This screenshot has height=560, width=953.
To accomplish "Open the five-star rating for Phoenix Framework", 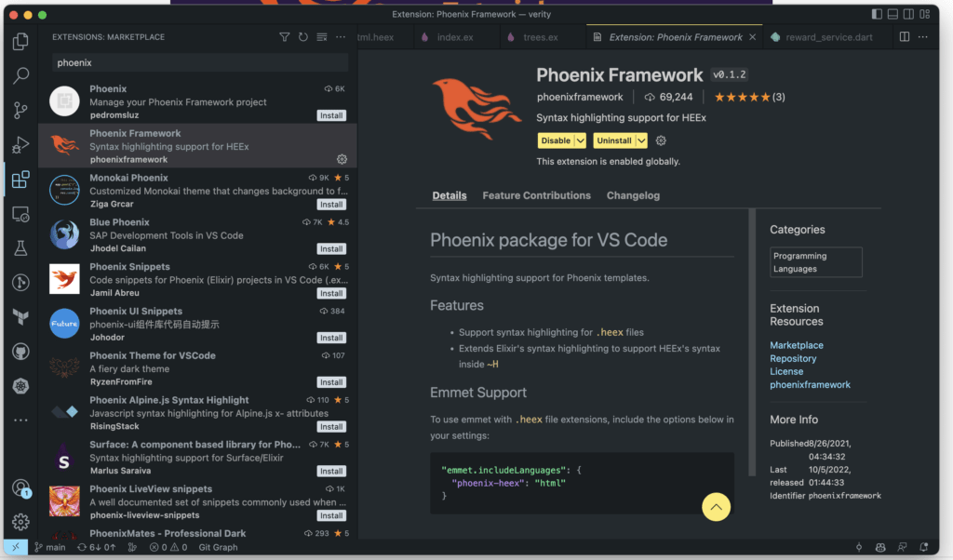I will click(749, 97).
